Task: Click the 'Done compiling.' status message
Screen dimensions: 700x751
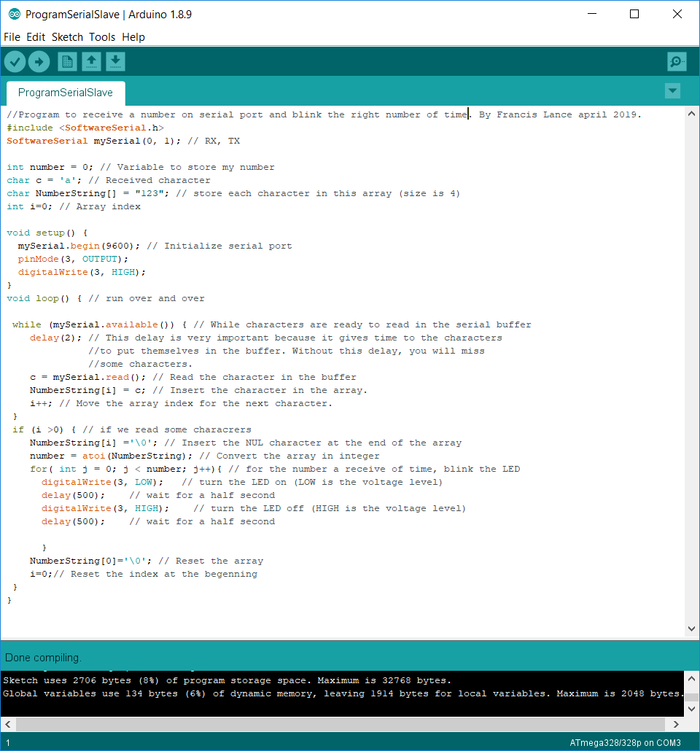Action: point(43,658)
